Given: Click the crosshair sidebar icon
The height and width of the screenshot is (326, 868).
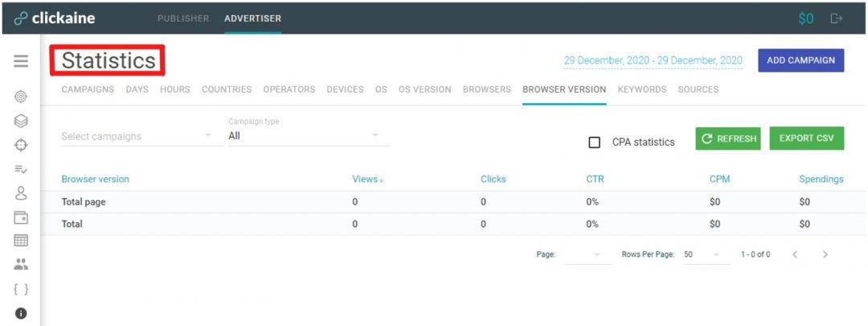Looking at the screenshot, I should click(21, 146).
